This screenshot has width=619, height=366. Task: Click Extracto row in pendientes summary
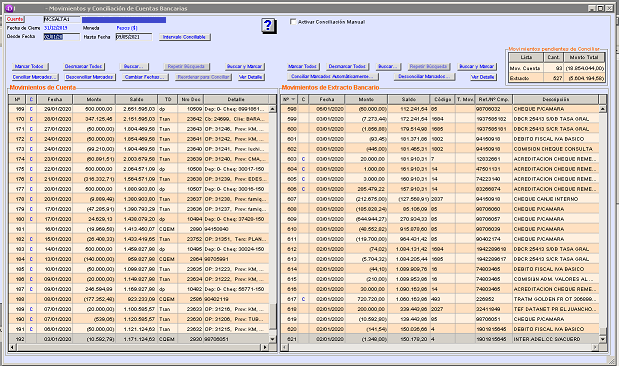pyautogui.click(x=557, y=78)
